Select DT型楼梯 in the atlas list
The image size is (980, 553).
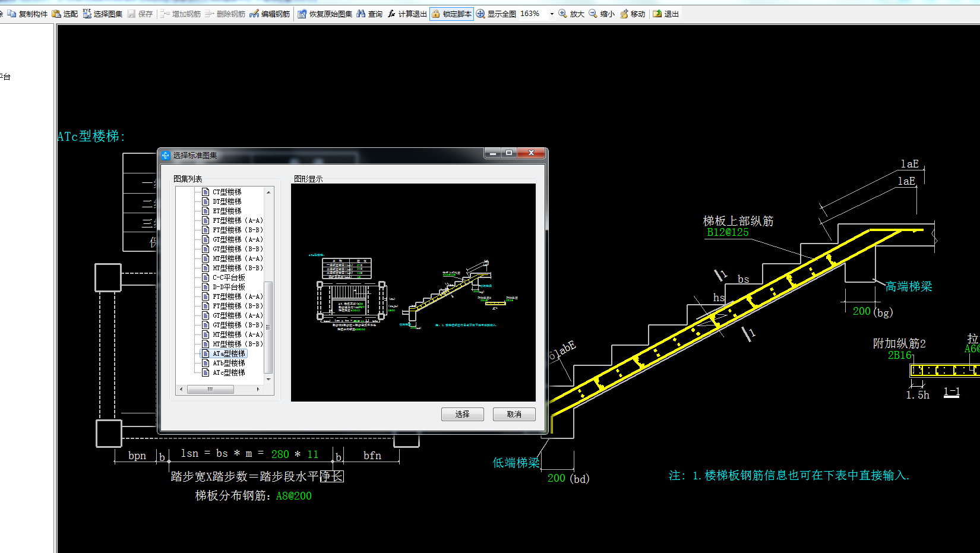tap(227, 201)
